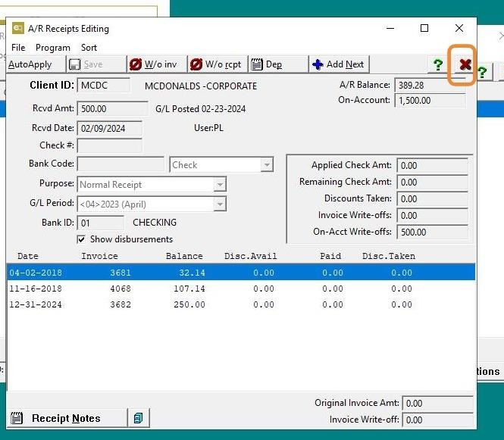Click the Discounts Taken field
This screenshot has width=504, height=440.
[x=432, y=199]
